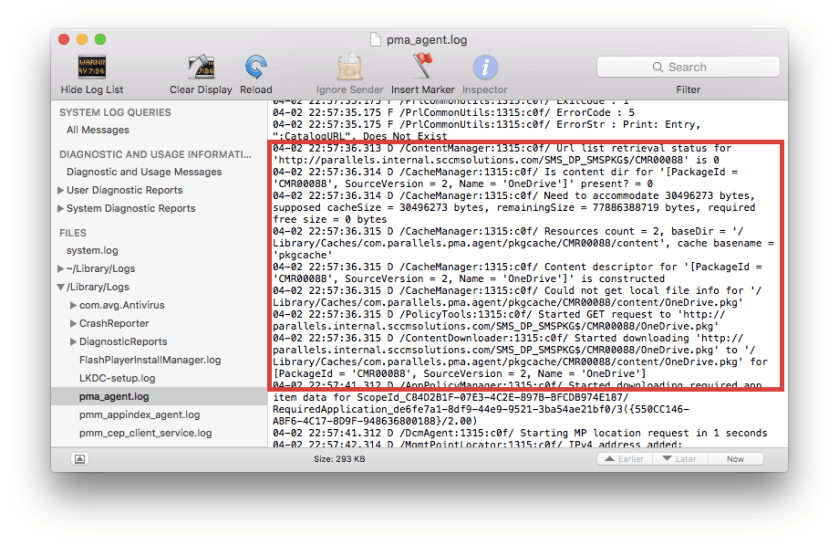
Task: Click the magnifier icon in Search field
Action: pyautogui.click(x=658, y=67)
